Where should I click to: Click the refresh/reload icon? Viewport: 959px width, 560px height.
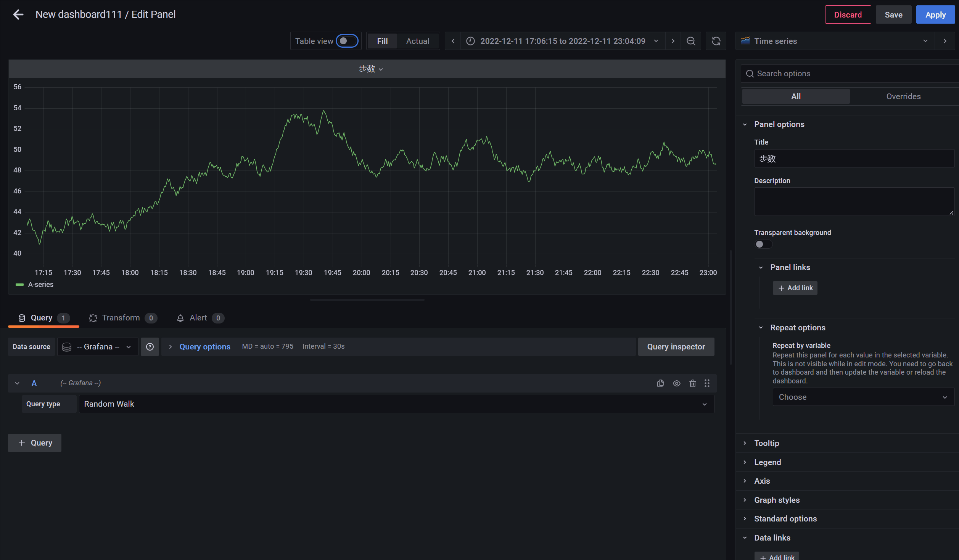tap(716, 41)
